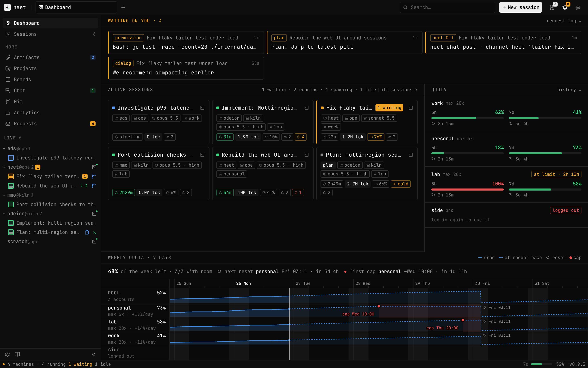Collapse the sidebar with double-chevron icon
Viewport: 588px width, 368px height.
(94, 354)
